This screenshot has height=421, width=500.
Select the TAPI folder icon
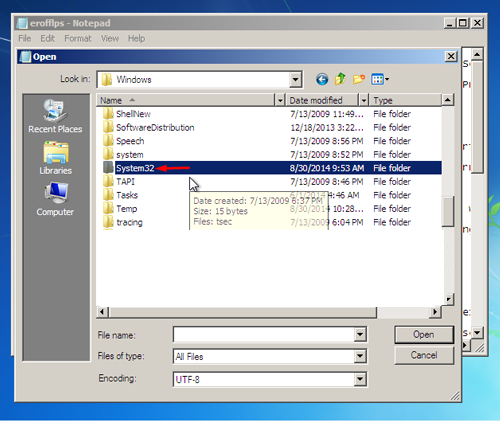pos(108,181)
